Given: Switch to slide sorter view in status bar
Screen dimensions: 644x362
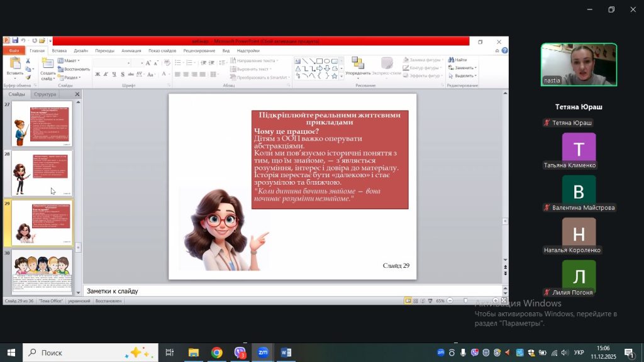Looking at the screenshot, I should point(416,301).
